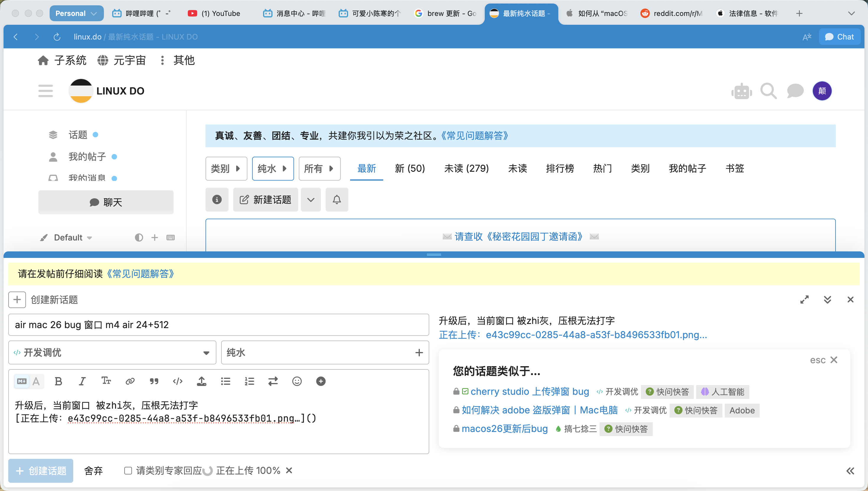Open the macos26更新后bug similar topic link

pyautogui.click(x=504, y=429)
